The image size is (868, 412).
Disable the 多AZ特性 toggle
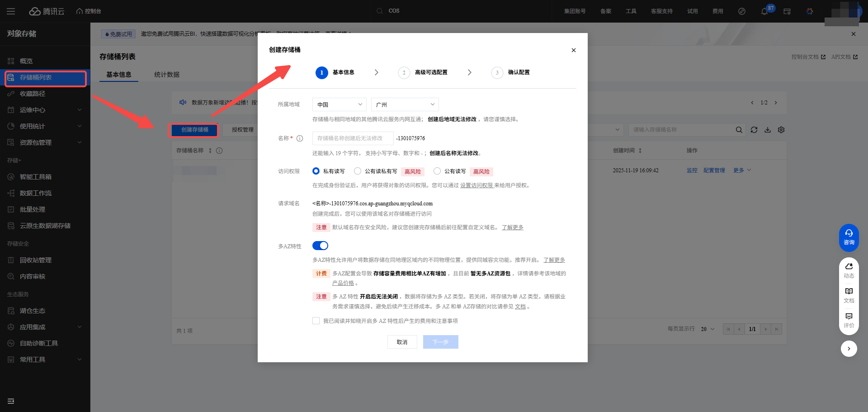320,246
